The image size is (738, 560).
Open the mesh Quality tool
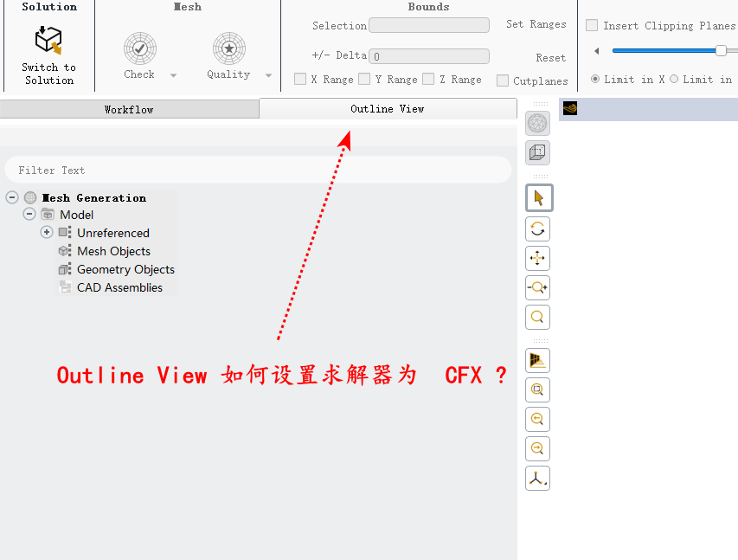pyautogui.click(x=228, y=48)
